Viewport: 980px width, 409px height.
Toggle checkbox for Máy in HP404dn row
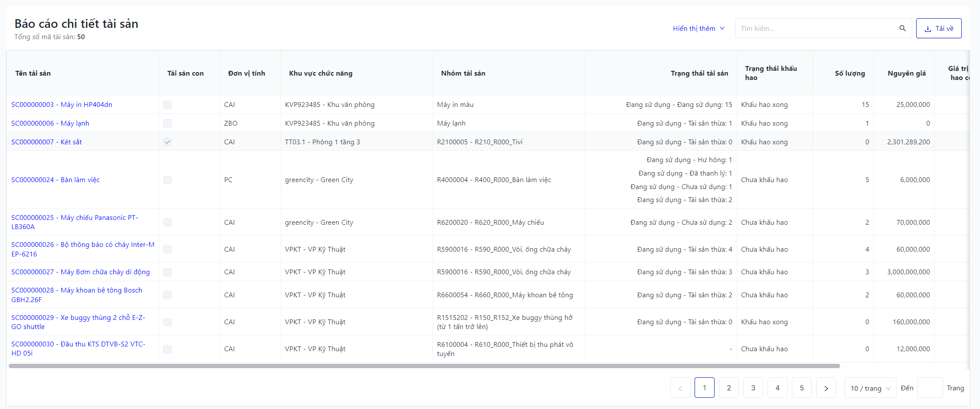[x=167, y=105]
